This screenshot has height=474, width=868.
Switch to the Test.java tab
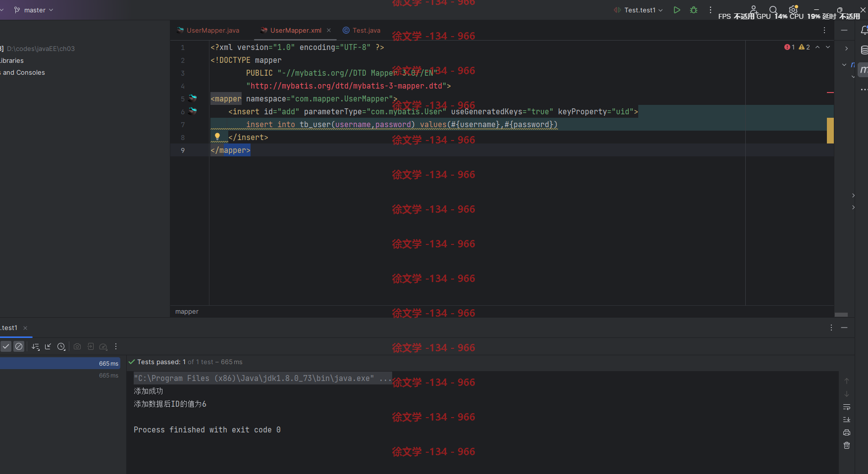(361, 30)
